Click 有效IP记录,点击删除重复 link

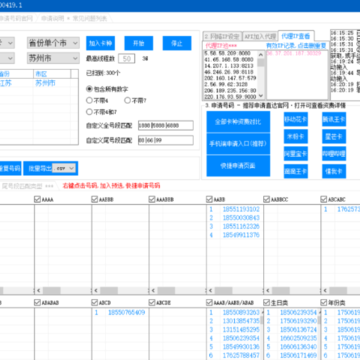(x=296, y=45)
